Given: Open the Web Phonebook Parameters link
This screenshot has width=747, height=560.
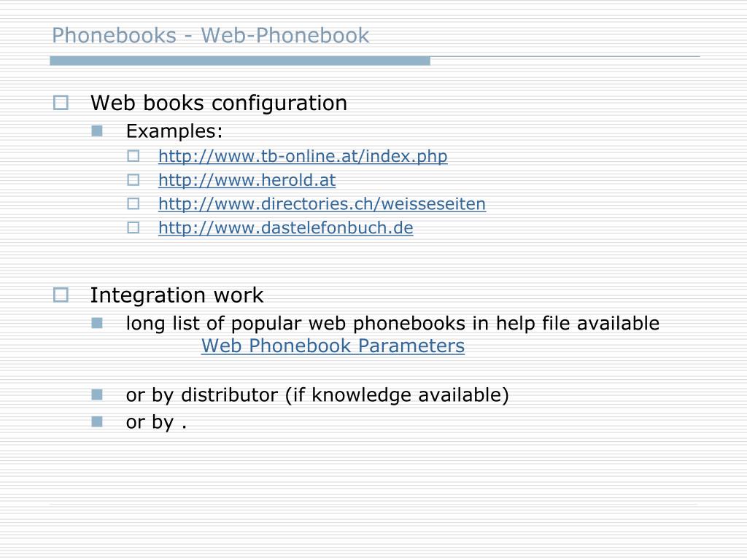Looking at the screenshot, I should [x=333, y=346].
